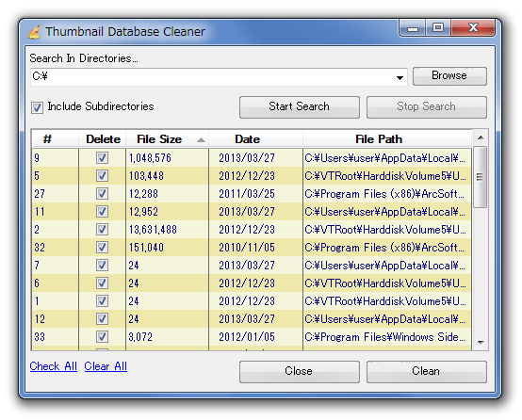Sort by the File Size column header
Viewport: 522px width, 420px height.
(x=168, y=139)
